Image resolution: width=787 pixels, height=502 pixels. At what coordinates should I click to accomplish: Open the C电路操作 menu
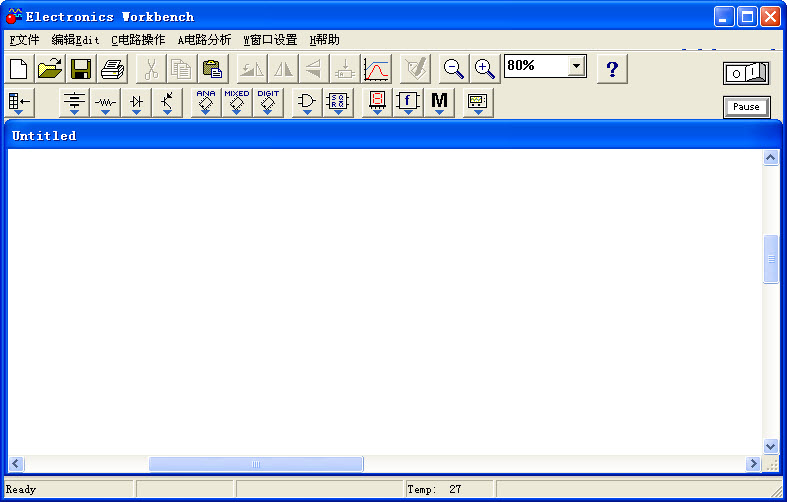pos(138,40)
